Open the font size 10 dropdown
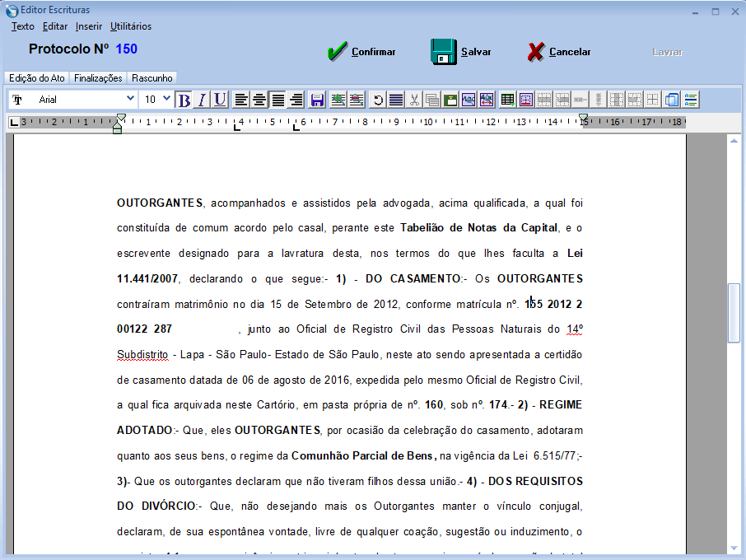 click(x=166, y=99)
